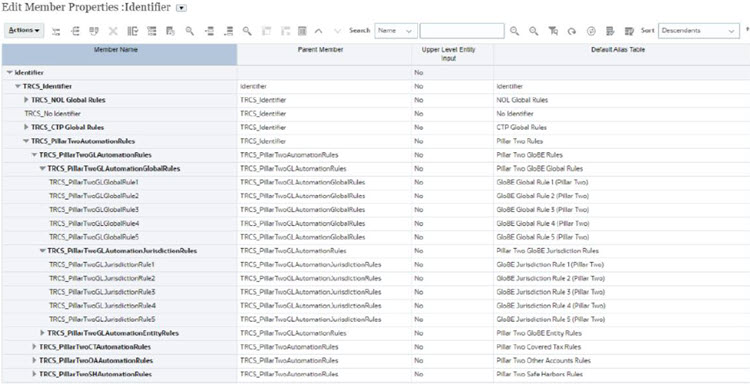Click the magnifier icon right of search field

(x=514, y=31)
